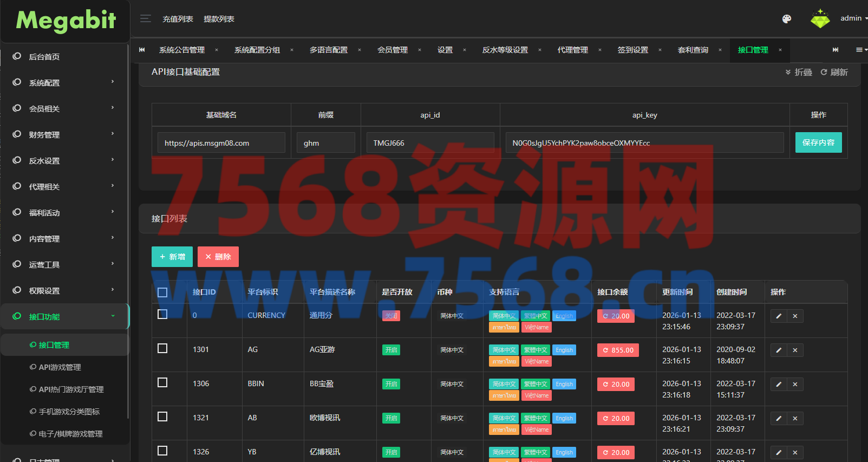The image size is (868, 462).
Task: Open the admin user dropdown
Action: (852, 18)
